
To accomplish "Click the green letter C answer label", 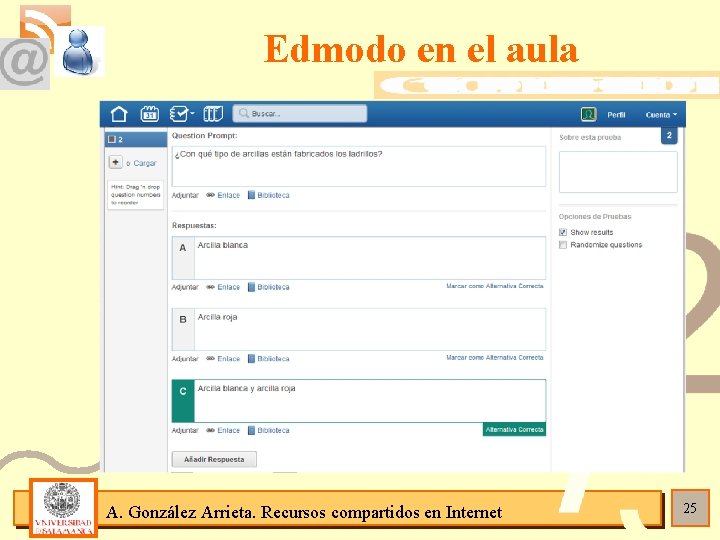I will [183, 401].
